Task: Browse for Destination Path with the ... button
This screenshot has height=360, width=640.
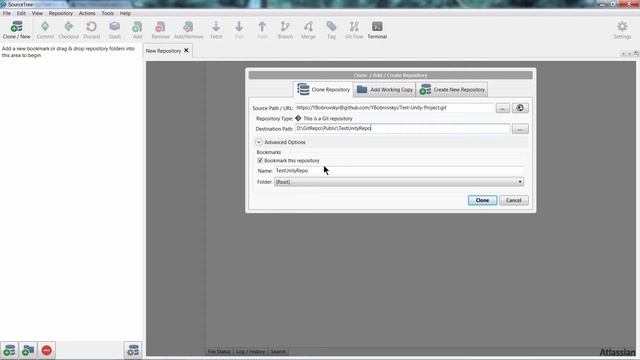Action: point(520,129)
